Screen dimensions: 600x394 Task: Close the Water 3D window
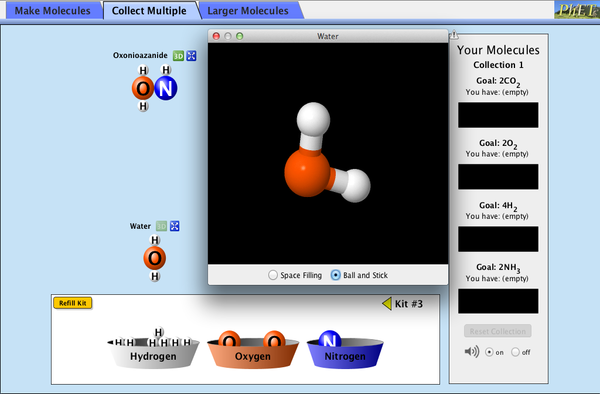click(x=216, y=36)
